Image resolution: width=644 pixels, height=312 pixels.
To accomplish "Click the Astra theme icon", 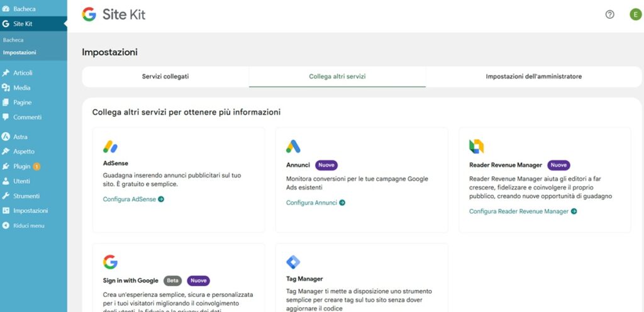I will [x=6, y=136].
